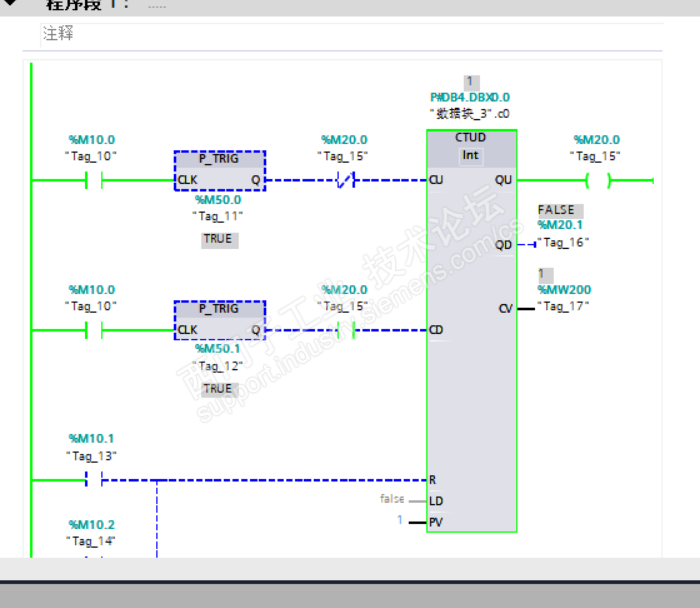Click the CV output pin of CTUD
Viewport: 700px width, 608px height.
[505, 309]
